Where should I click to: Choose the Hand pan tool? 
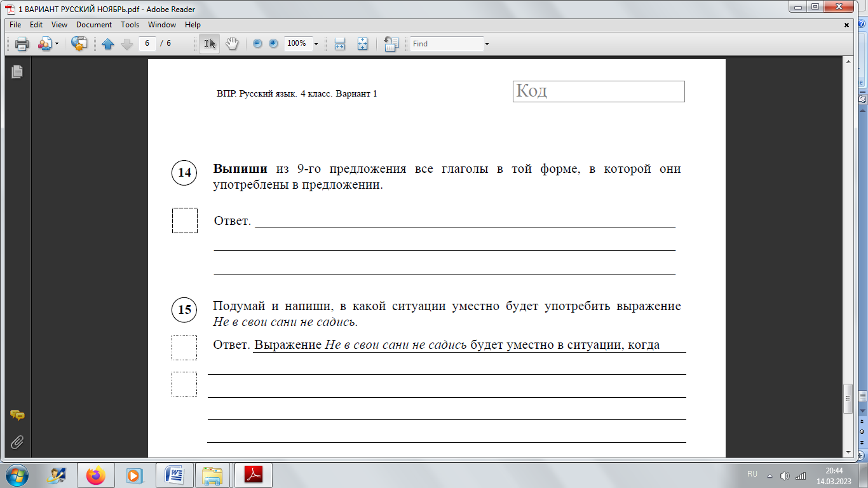[232, 43]
